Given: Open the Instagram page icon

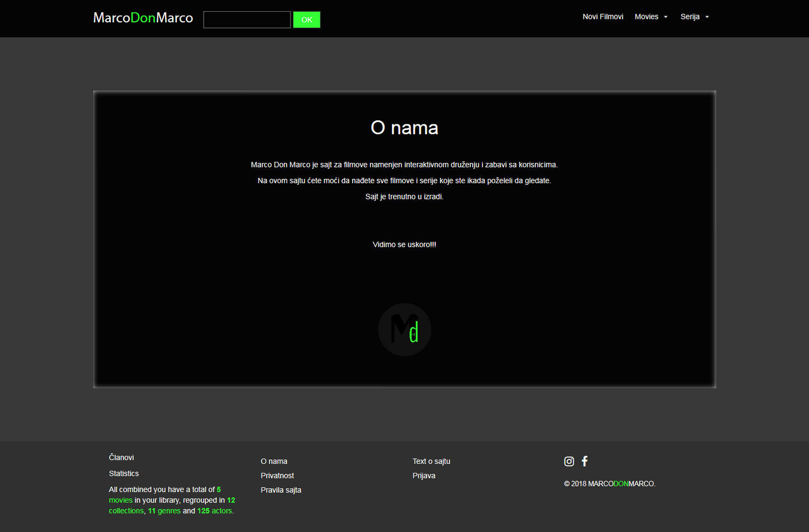Looking at the screenshot, I should click(x=569, y=461).
